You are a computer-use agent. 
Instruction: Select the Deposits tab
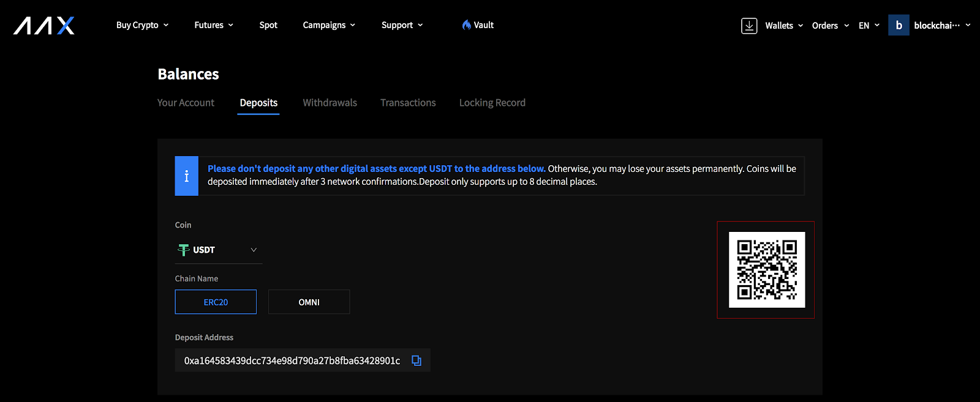[x=258, y=103]
